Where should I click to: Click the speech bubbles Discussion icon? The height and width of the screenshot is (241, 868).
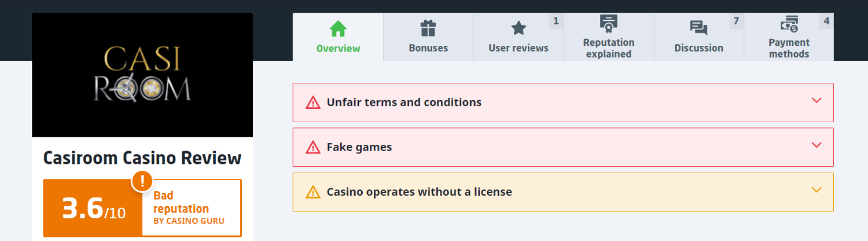tap(699, 28)
